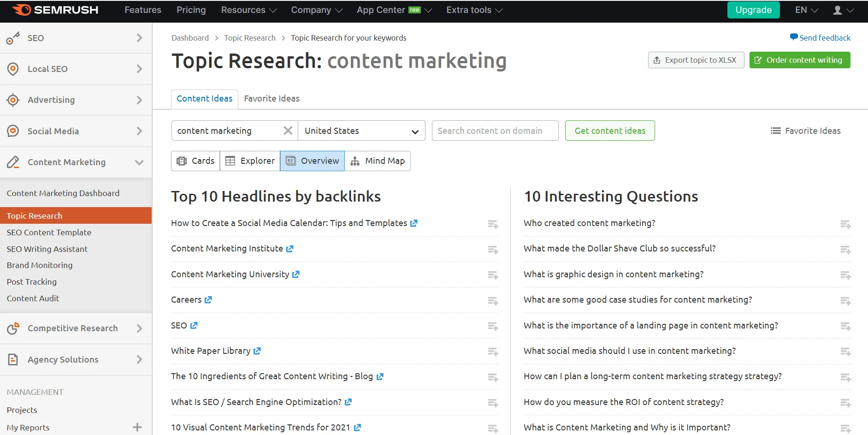Click the user profile icon
This screenshot has height=435, width=868.
click(838, 10)
